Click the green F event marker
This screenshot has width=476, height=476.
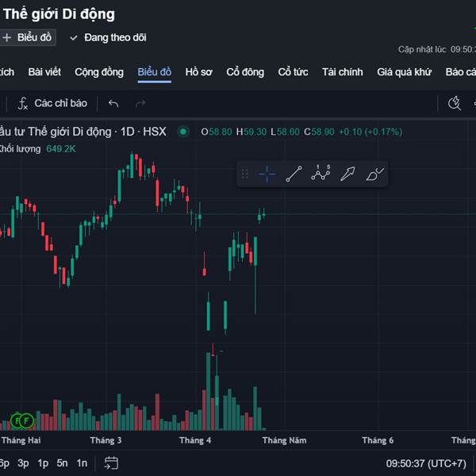26,420
